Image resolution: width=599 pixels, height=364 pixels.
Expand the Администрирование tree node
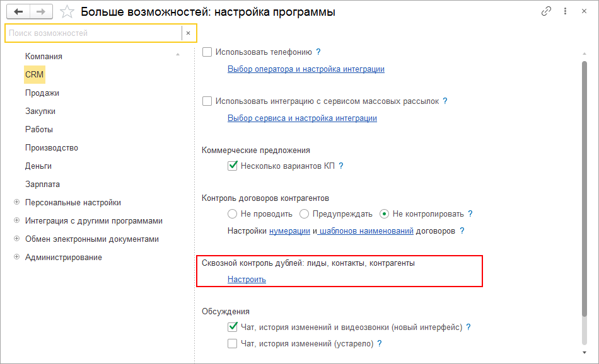coord(16,258)
